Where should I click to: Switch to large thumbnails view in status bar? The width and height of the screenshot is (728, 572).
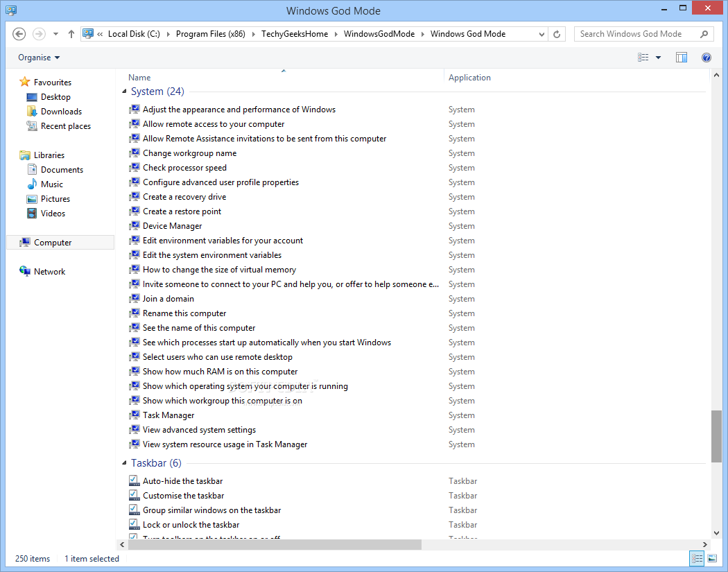pyautogui.click(x=712, y=559)
